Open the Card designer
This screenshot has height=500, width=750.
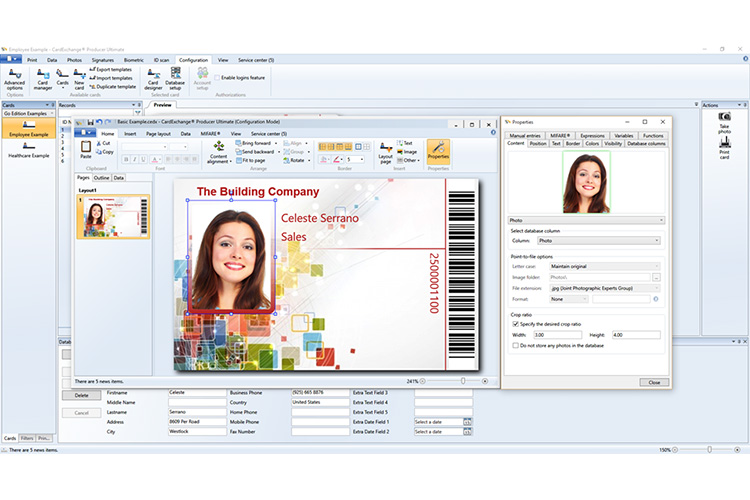click(154, 79)
